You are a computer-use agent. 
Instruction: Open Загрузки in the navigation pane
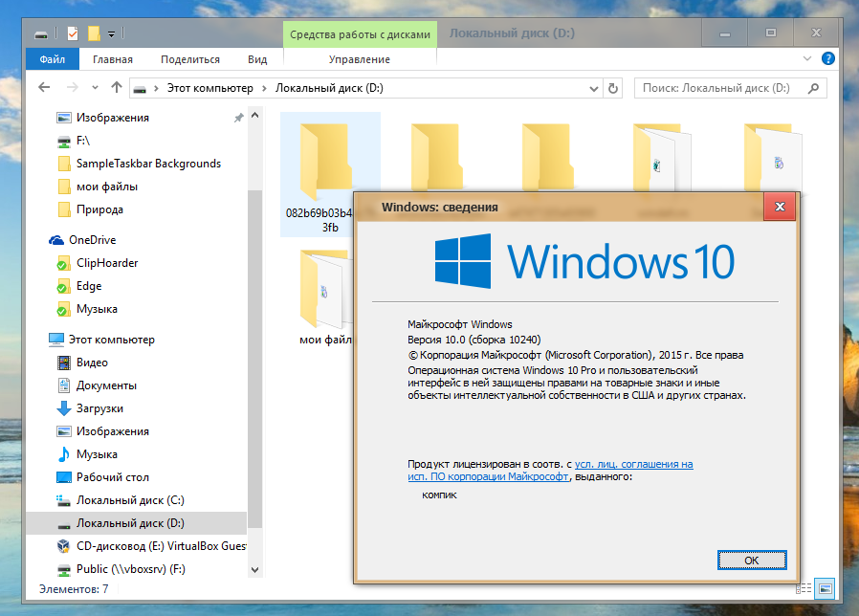point(99,408)
